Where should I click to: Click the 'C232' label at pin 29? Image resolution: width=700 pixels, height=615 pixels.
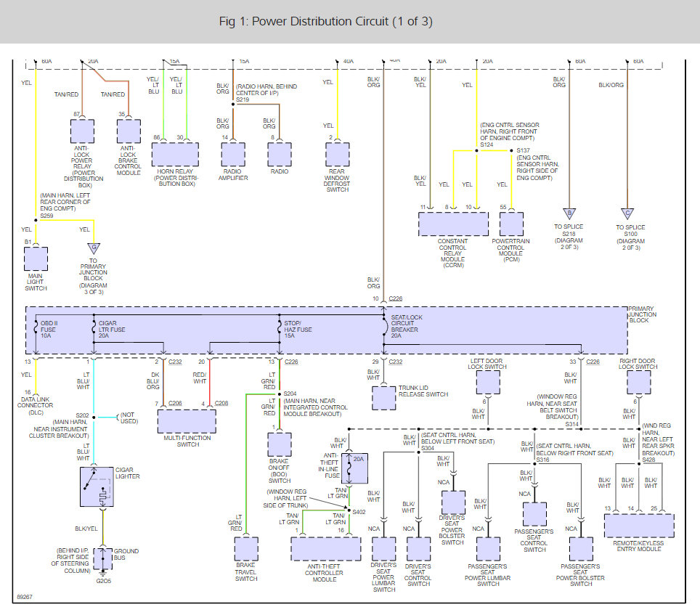click(x=396, y=362)
